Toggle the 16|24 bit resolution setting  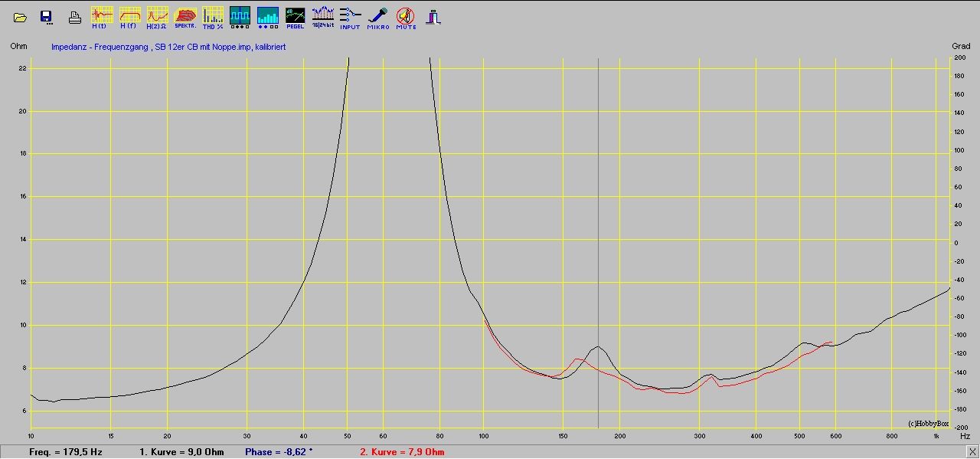323,17
